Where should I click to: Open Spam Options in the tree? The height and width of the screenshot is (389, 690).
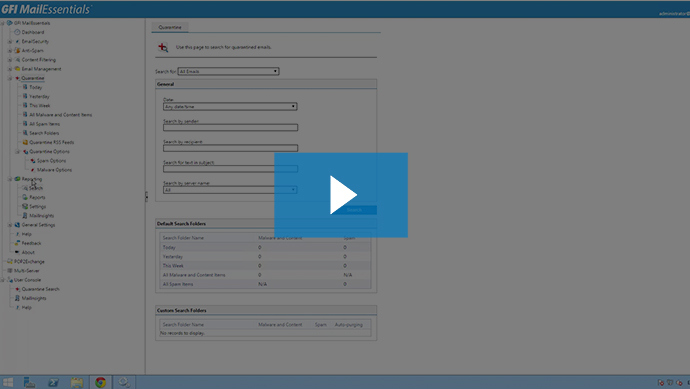pos(51,161)
